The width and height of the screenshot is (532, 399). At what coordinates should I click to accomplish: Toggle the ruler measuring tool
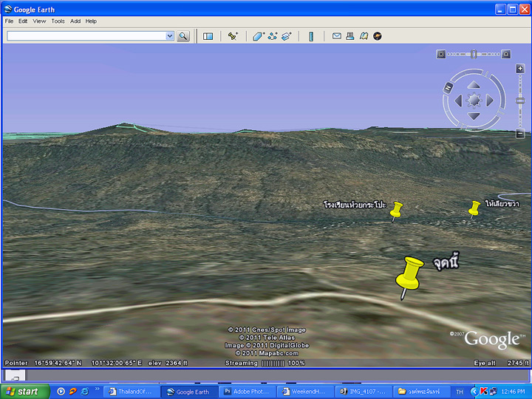(311, 36)
